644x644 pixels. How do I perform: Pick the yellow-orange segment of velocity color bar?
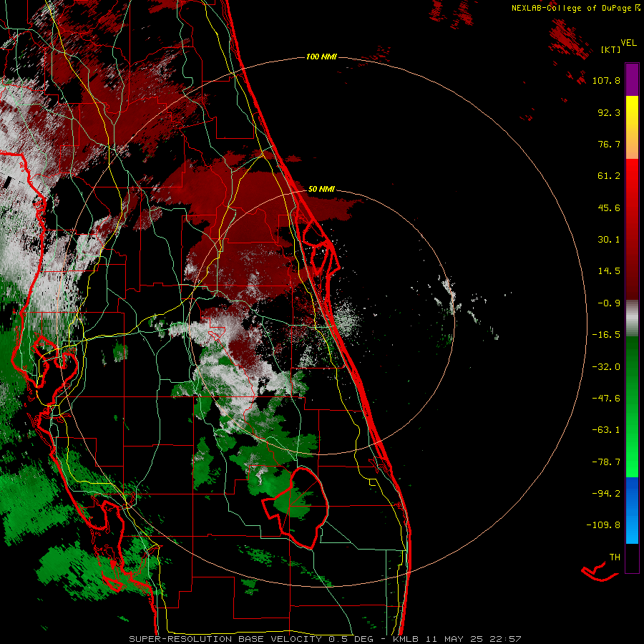632,127
